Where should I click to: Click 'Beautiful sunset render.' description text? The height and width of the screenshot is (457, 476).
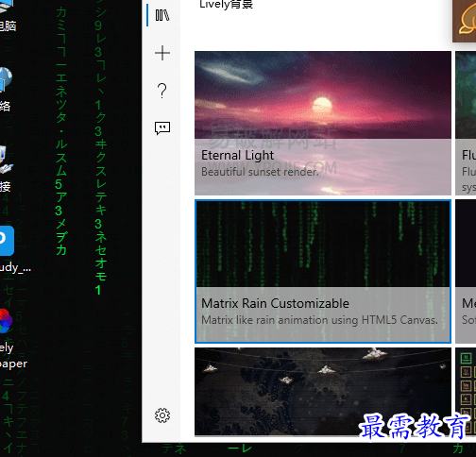coord(260,172)
